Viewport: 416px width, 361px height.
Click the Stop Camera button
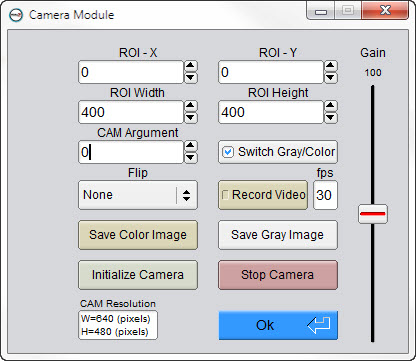(x=278, y=275)
